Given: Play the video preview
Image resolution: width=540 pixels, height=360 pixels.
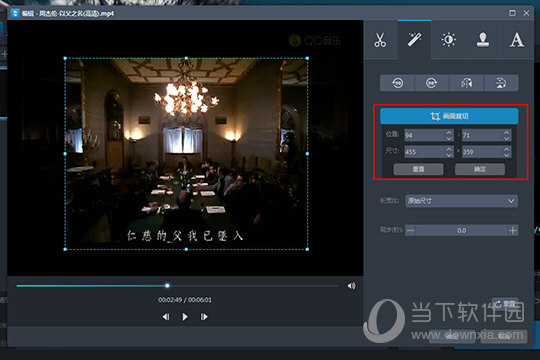Looking at the screenshot, I should coord(185,317).
